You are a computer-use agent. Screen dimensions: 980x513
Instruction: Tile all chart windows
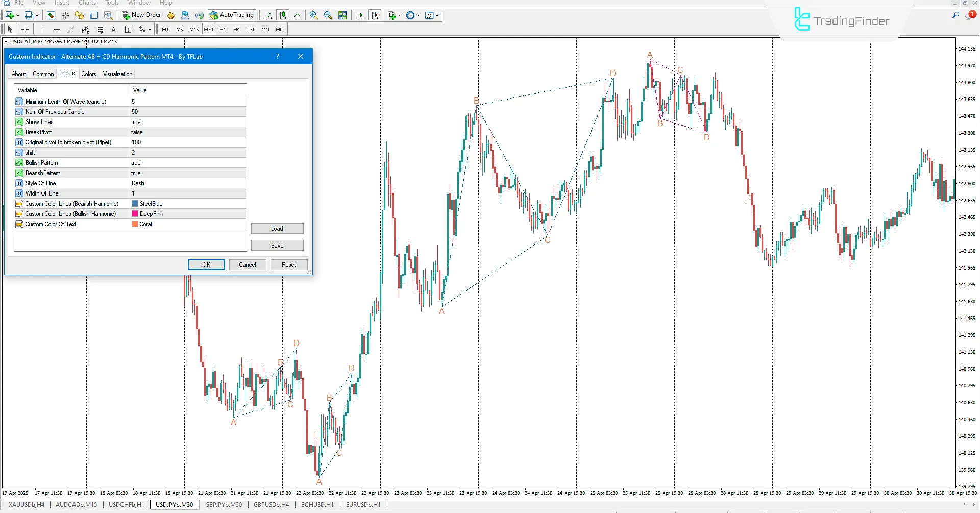click(342, 15)
